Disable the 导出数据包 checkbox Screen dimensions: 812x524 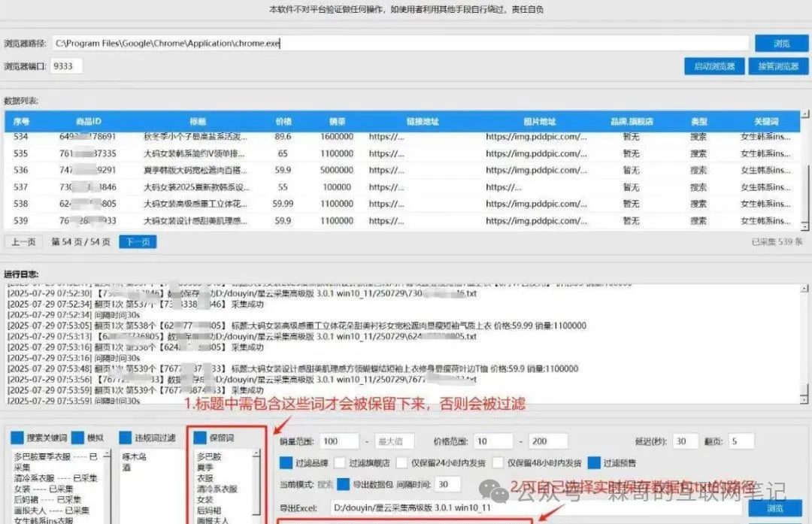(x=344, y=484)
